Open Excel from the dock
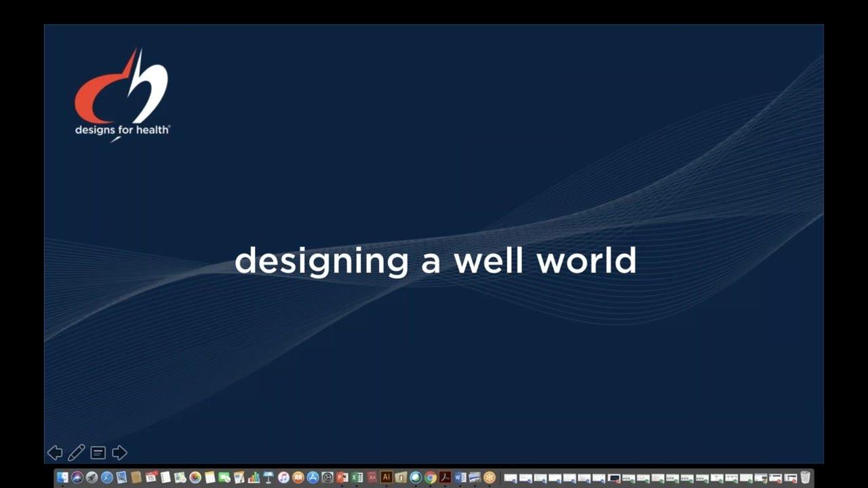Image resolution: width=868 pixels, height=488 pixels. tap(357, 478)
